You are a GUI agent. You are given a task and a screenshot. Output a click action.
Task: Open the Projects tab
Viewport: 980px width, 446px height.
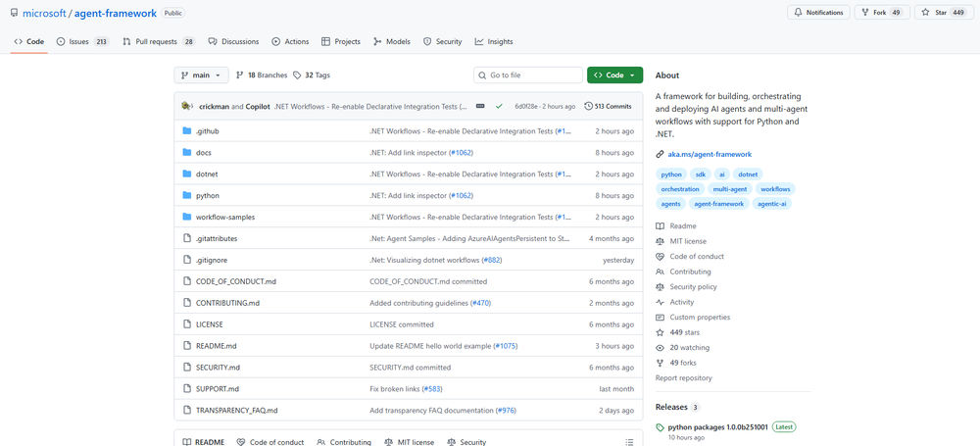(341, 41)
